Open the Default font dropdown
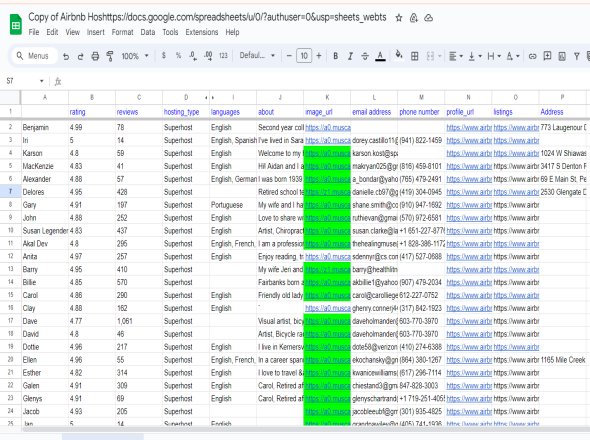This screenshot has width=590, height=440. pos(257,56)
